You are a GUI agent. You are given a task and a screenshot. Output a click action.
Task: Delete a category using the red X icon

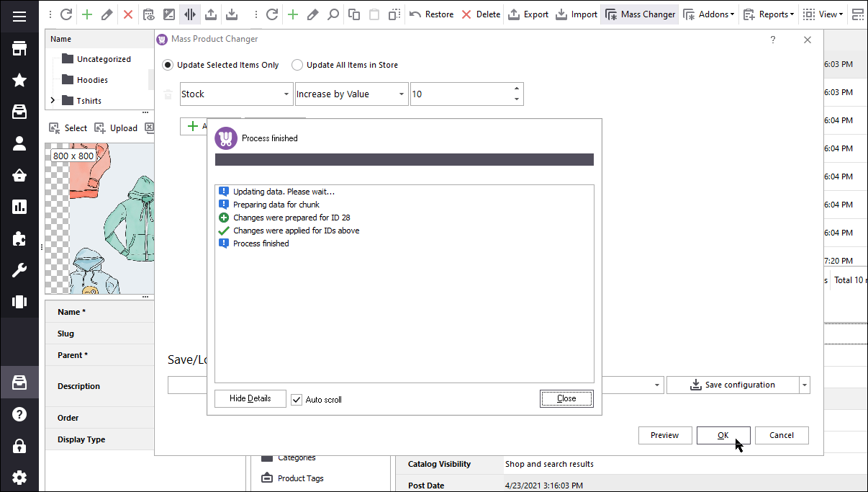pyautogui.click(x=127, y=14)
